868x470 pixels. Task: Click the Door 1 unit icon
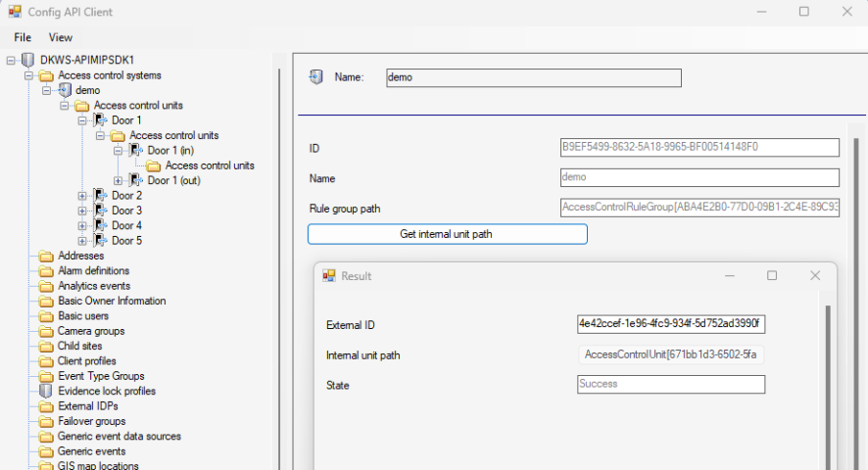pyautogui.click(x=100, y=120)
